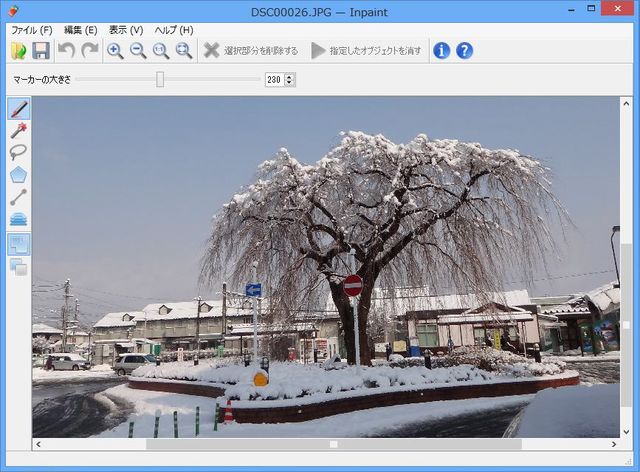Click marker size value field 230
This screenshot has height=472, width=640.
274,80
